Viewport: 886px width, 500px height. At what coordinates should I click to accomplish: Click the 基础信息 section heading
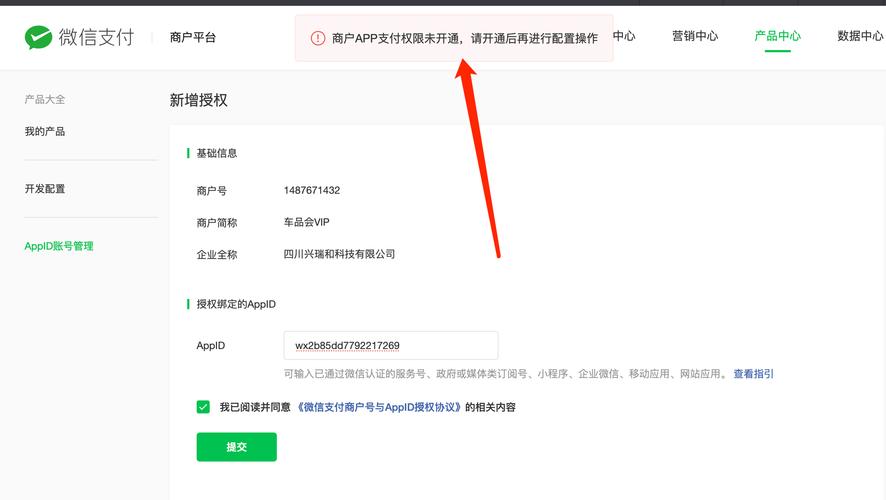click(x=216, y=153)
